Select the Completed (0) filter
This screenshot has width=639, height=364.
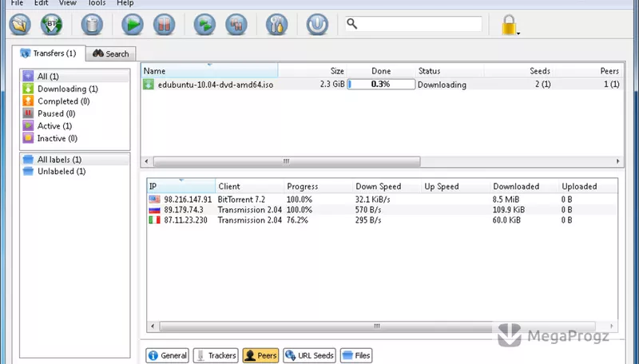click(75, 101)
